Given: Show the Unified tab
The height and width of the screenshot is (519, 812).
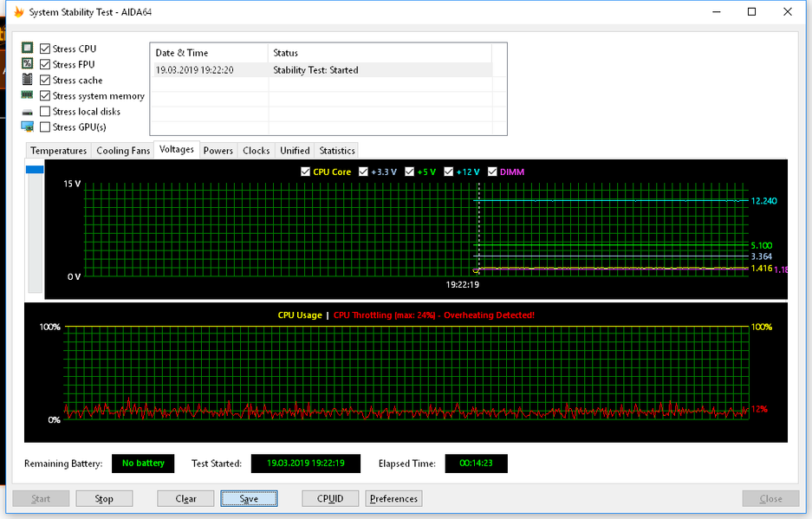Looking at the screenshot, I should click(x=295, y=150).
